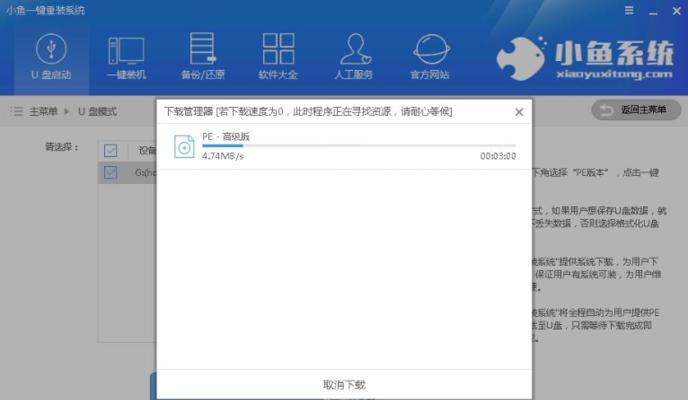Toggle the header select-all checkbox
The image size is (688, 400).
point(111,150)
